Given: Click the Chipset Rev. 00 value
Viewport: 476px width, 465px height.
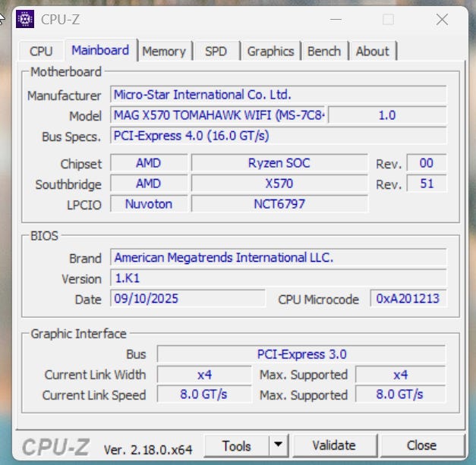Looking at the screenshot, I should [427, 163].
